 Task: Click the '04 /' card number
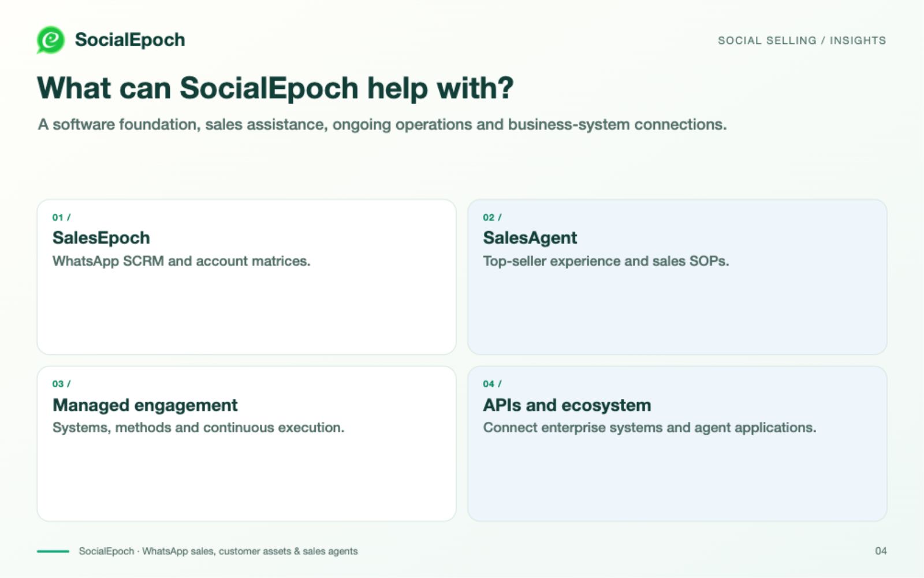[492, 384]
